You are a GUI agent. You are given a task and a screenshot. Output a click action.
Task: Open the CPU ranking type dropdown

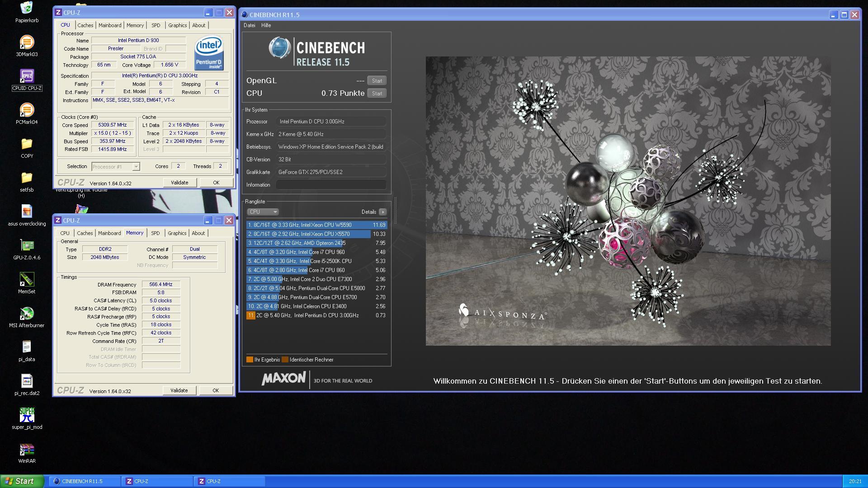coord(263,212)
